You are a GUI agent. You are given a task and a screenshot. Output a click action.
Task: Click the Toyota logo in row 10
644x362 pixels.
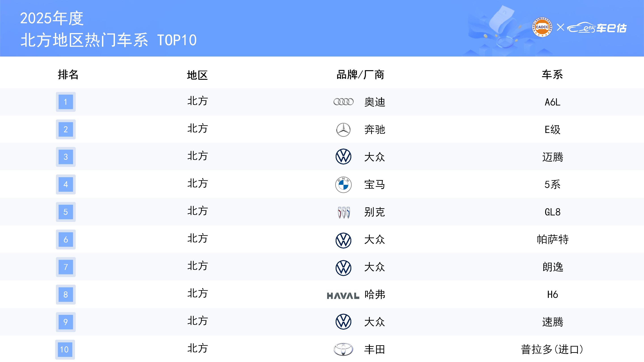(x=343, y=349)
